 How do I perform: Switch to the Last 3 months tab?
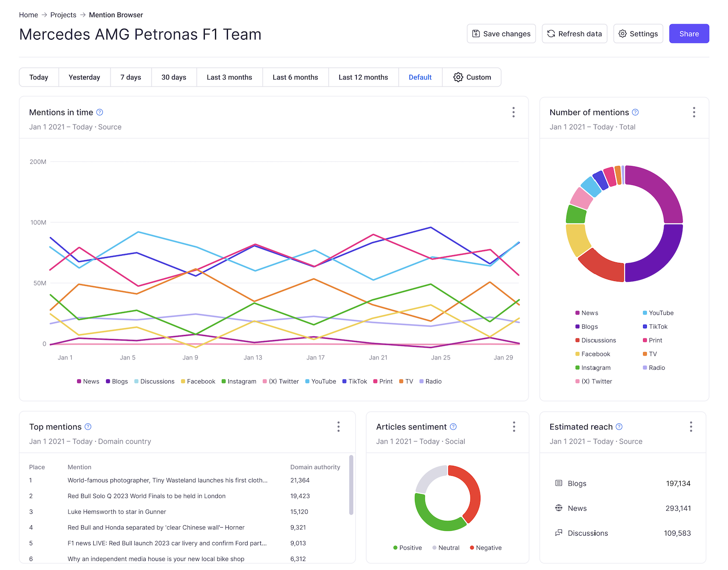[229, 77]
